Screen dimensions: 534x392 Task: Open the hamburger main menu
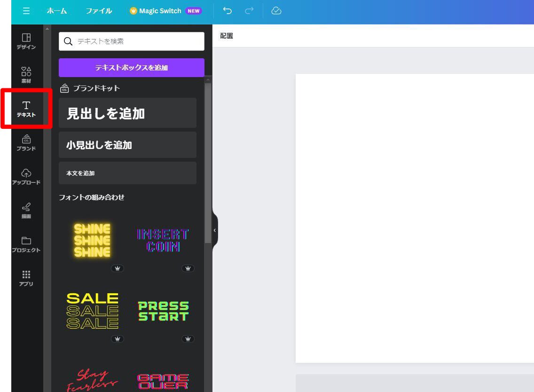click(x=26, y=11)
